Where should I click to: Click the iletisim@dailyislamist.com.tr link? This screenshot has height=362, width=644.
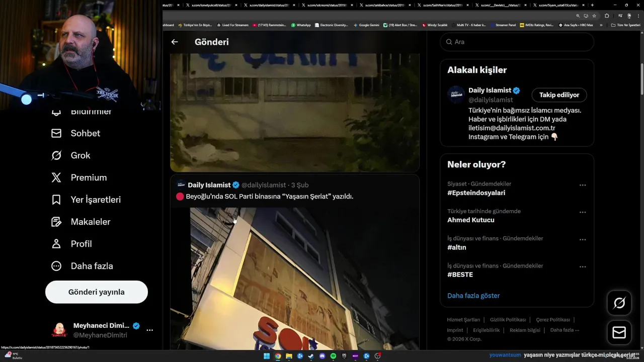click(x=512, y=128)
